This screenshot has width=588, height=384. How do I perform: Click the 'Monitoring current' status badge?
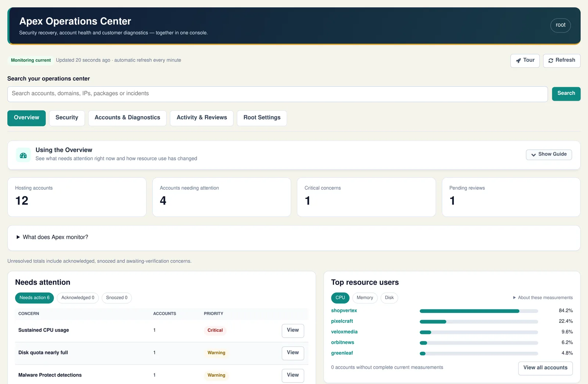pyautogui.click(x=31, y=60)
